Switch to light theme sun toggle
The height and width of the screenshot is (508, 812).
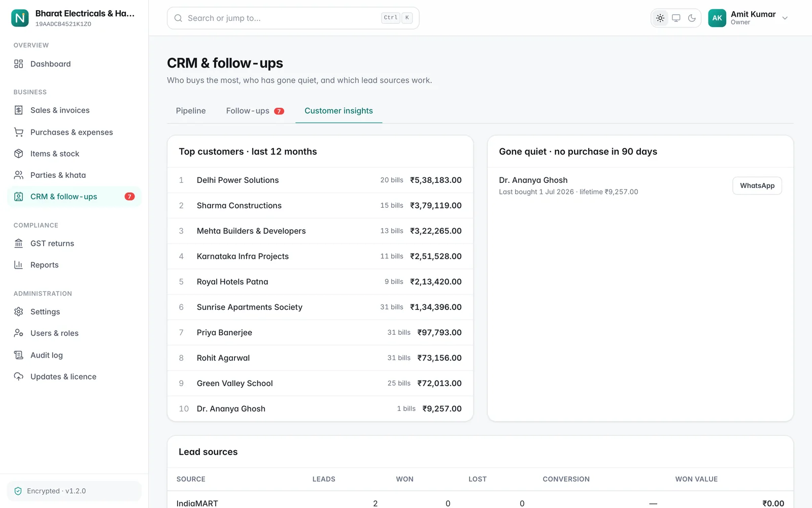coord(660,18)
